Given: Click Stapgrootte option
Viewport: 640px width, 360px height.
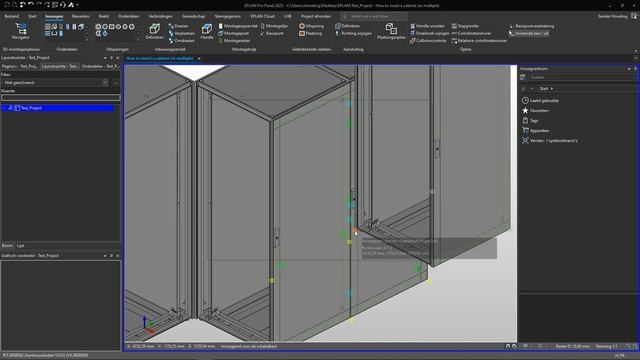Looking at the screenshot, I should [465, 26].
